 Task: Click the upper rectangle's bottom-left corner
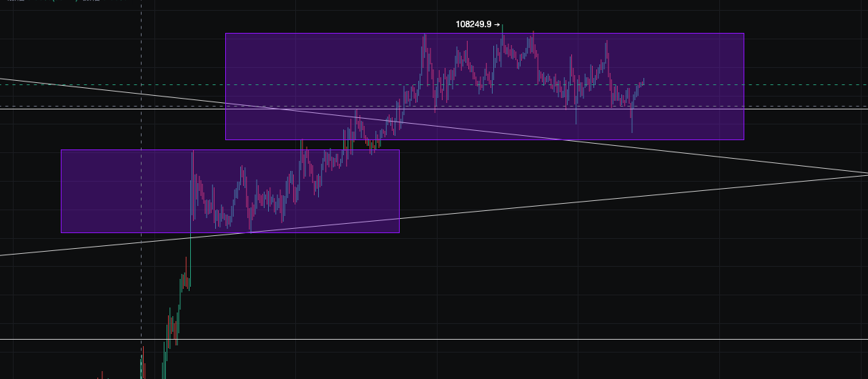coord(226,139)
